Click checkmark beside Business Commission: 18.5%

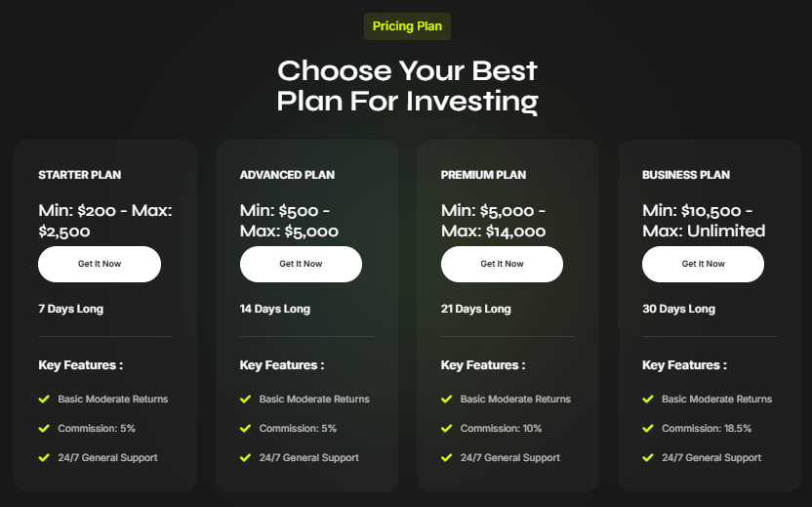647,428
